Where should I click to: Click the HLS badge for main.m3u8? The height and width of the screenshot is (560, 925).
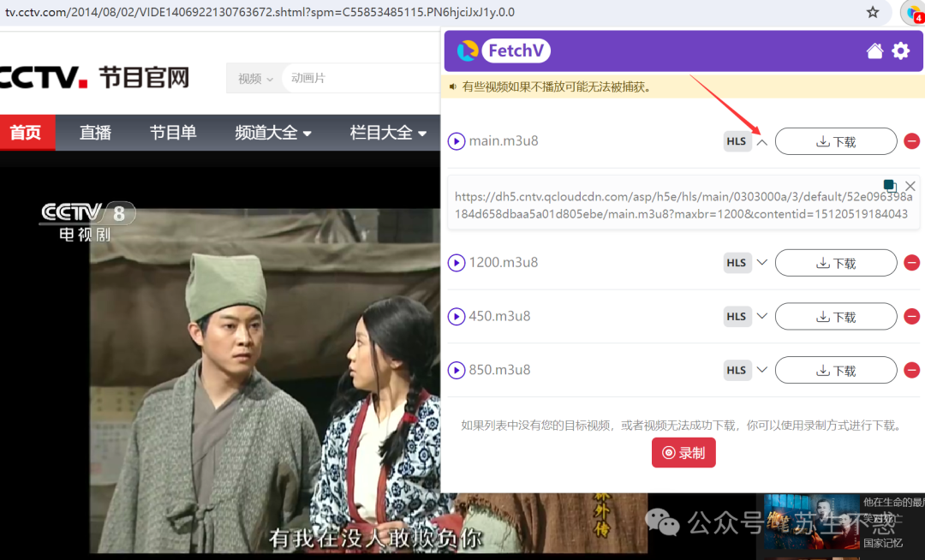pos(737,141)
